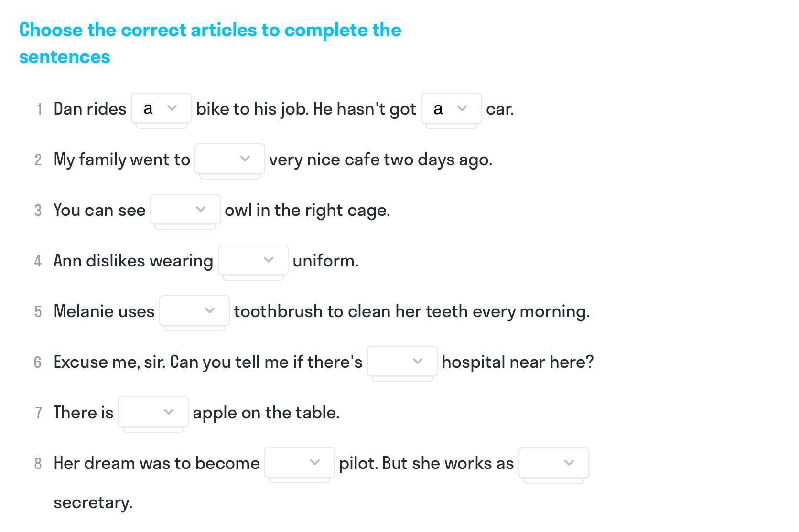Open the dropdown before "owl"
The height and width of the screenshot is (532, 799).
(185, 209)
